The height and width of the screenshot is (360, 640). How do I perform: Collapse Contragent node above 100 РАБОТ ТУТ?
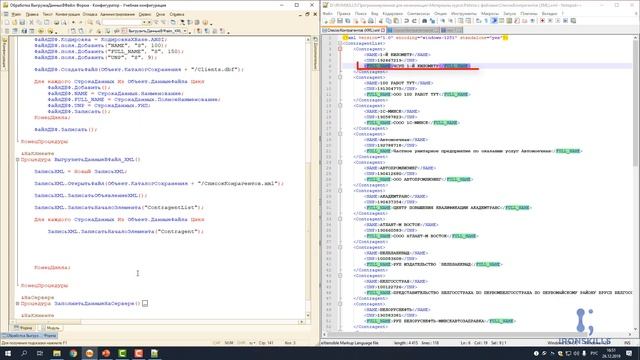(340, 77)
